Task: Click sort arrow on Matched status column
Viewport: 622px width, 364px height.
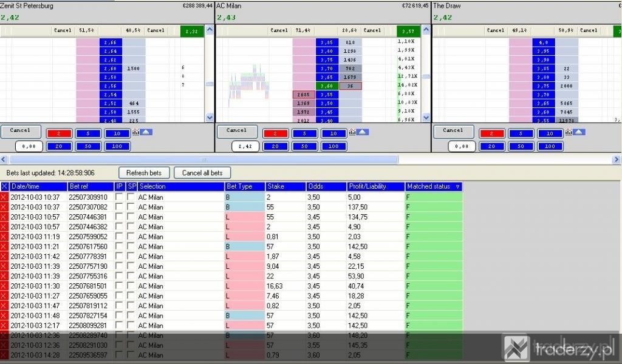Action: pyautogui.click(x=457, y=187)
